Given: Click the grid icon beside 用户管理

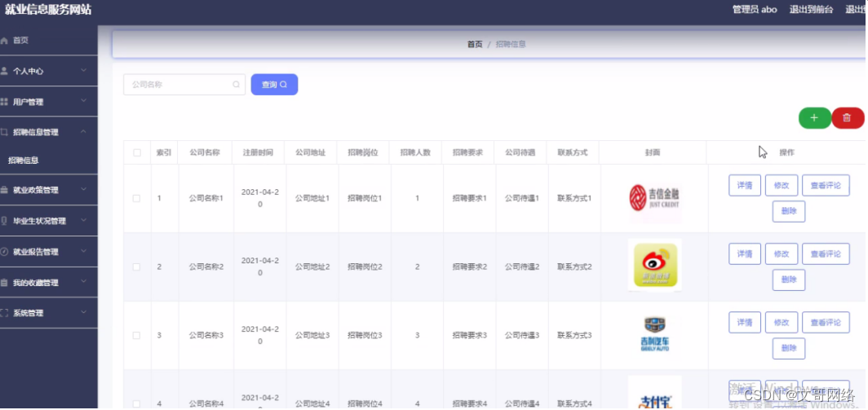Looking at the screenshot, I should 4,102.
